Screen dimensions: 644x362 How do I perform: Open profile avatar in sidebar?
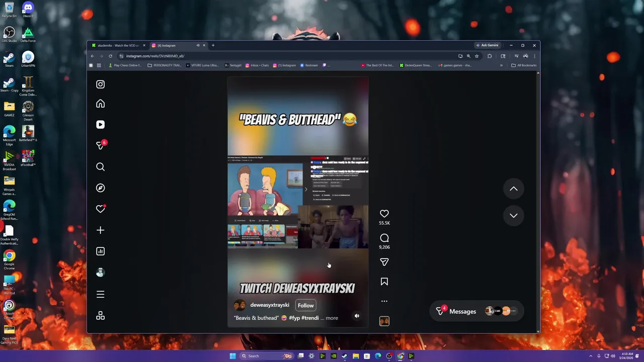[x=101, y=273]
